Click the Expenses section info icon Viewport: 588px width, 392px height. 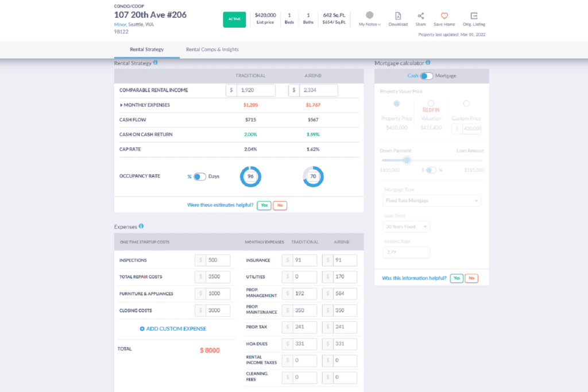(140, 226)
